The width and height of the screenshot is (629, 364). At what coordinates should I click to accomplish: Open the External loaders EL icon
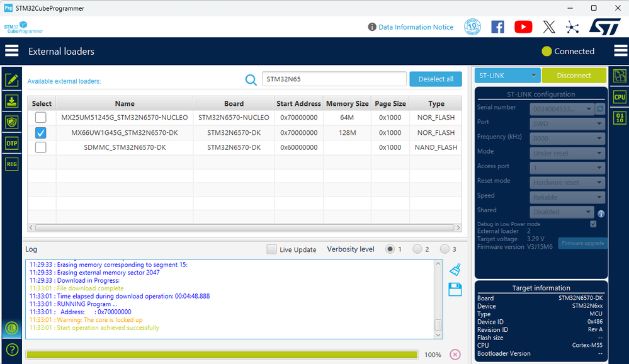[11, 328]
